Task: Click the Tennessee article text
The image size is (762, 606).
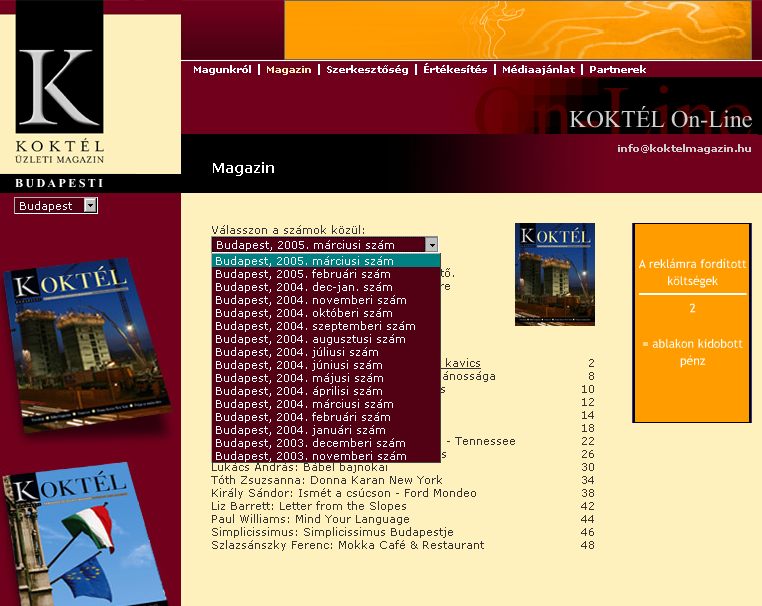Action: coord(481,441)
